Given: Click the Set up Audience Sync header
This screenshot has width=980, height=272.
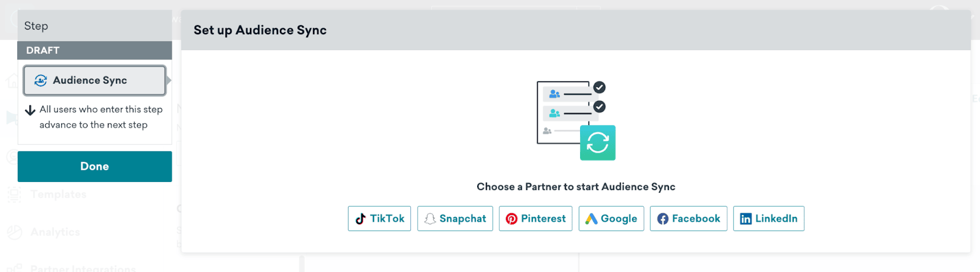Looking at the screenshot, I should (x=260, y=30).
